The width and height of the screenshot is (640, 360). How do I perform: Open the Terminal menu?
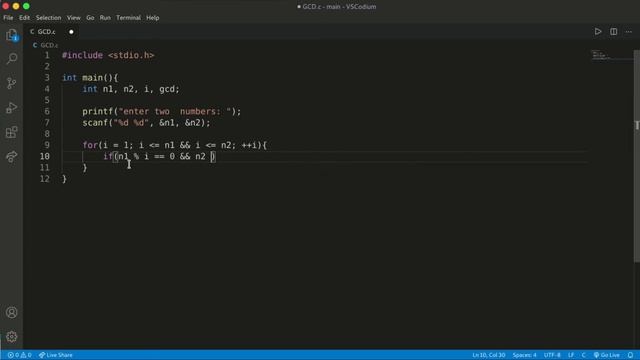(x=128, y=18)
